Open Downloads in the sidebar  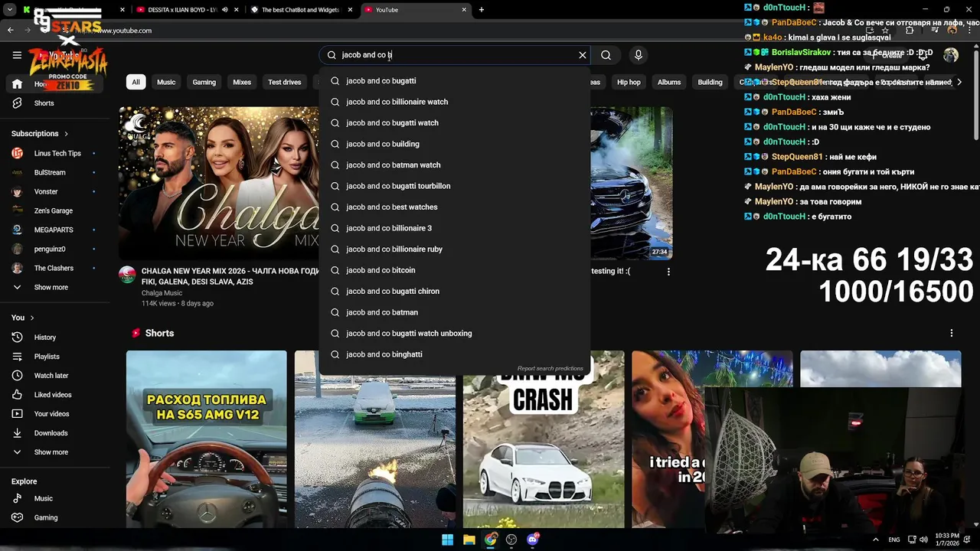click(55, 433)
